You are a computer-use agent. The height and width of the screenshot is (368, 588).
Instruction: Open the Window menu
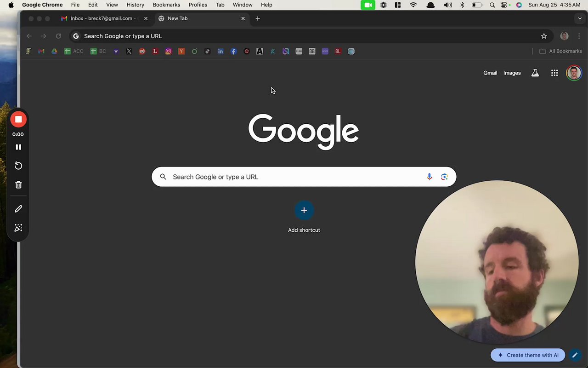(x=243, y=5)
